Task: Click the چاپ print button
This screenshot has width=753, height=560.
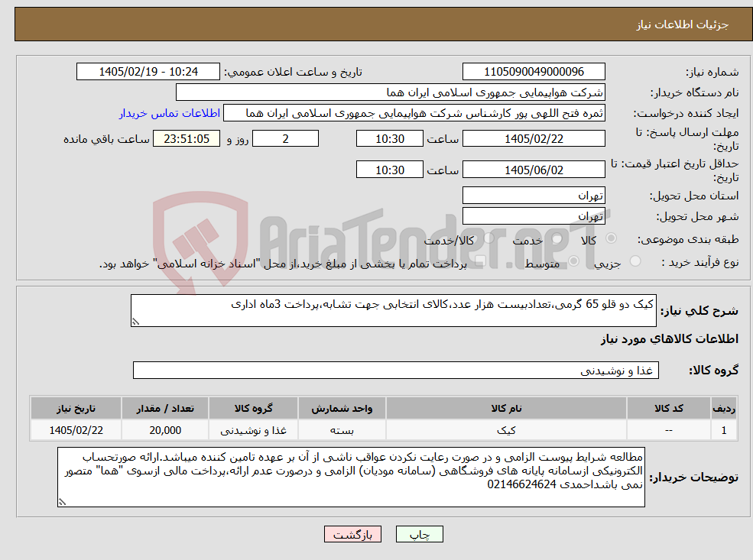Action: click(419, 534)
